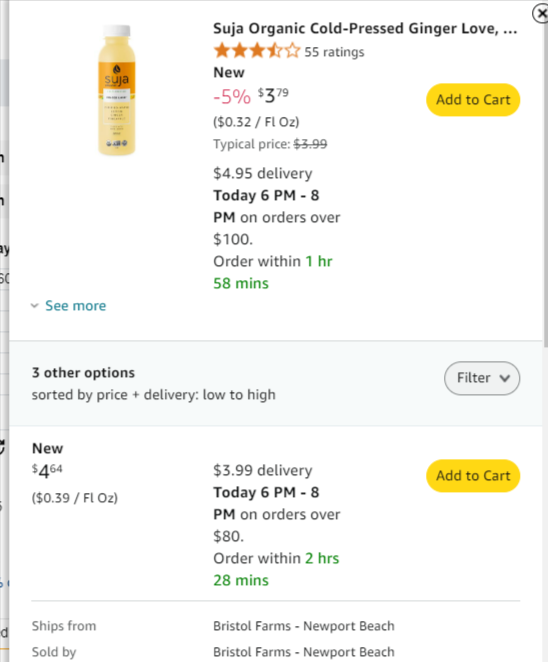The width and height of the screenshot is (548, 662).
Task: Open the 55 ratings link
Action: click(334, 52)
